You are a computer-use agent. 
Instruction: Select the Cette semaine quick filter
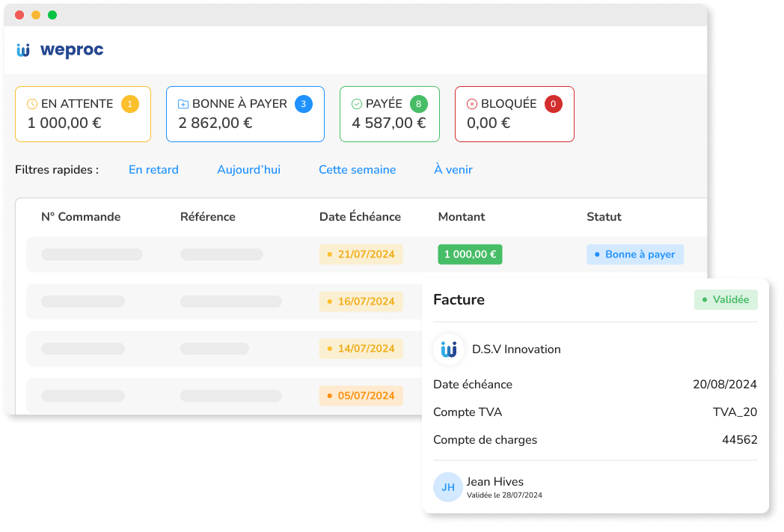[357, 170]
